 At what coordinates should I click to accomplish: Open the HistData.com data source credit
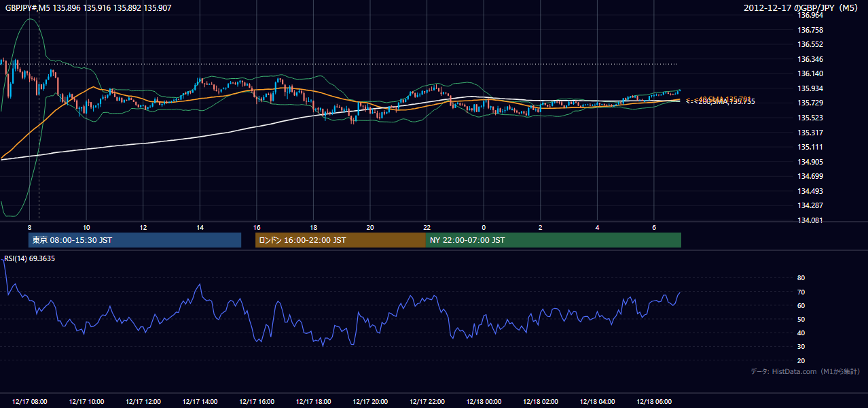coord(806,371)
